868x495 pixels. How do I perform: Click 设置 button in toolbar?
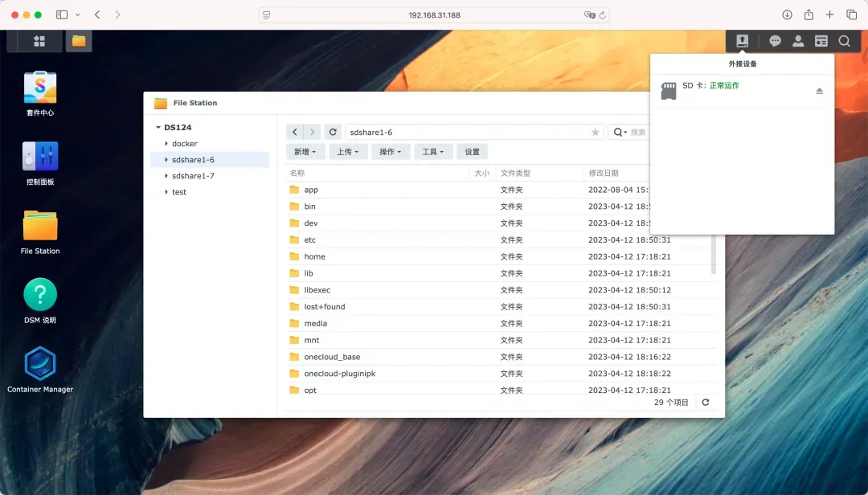[473, 152]
